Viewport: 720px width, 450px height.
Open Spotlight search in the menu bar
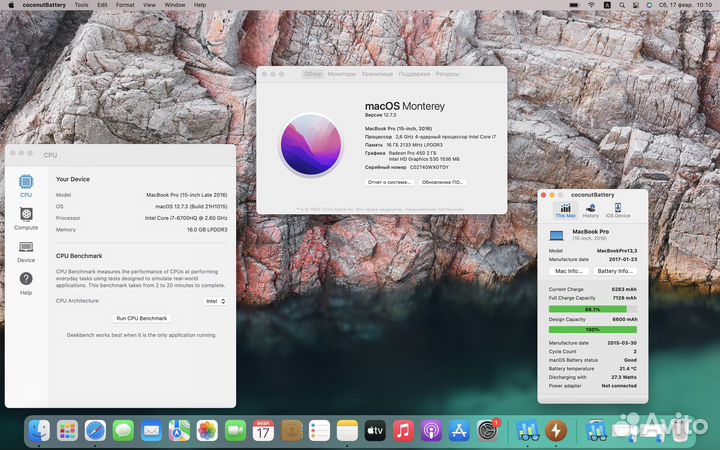[x=622, y=5]
